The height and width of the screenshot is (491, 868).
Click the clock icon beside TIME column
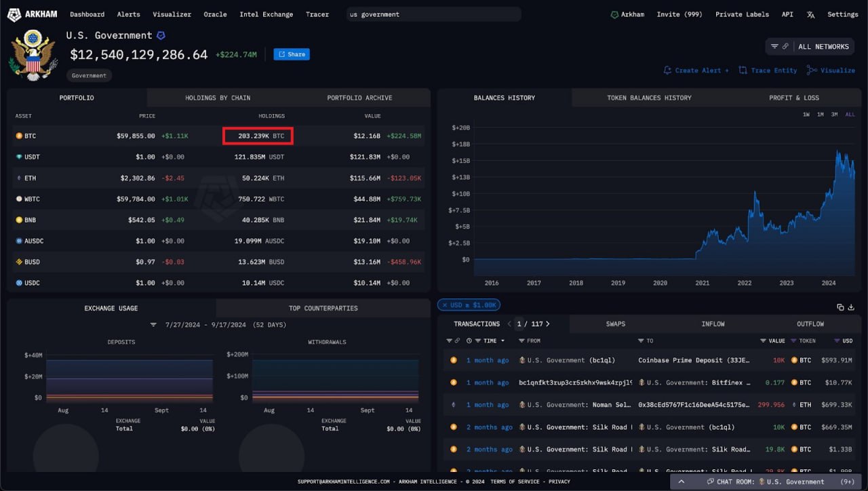click(469, 341)
